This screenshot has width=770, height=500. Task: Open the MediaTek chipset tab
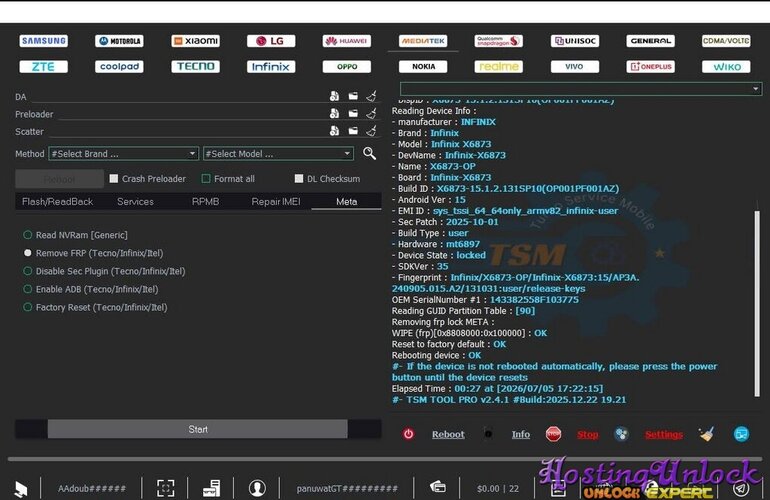423,41
